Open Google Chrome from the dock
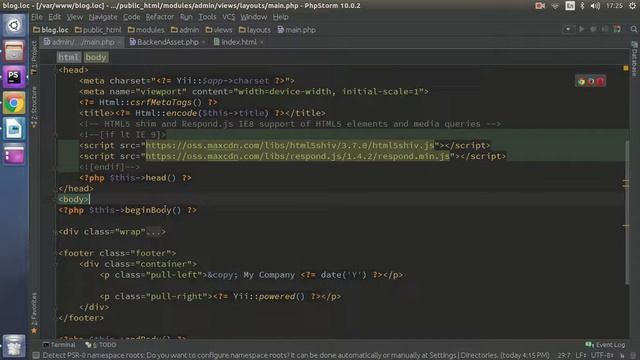Image resolution: width=640 pixels, height=360 pixels. coord(14,103)
